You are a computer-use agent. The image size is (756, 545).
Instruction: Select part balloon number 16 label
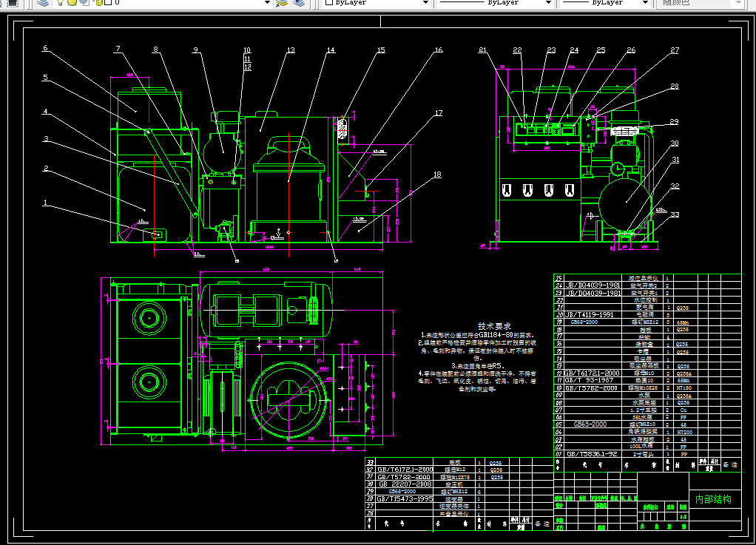click(x=438, y=50)
